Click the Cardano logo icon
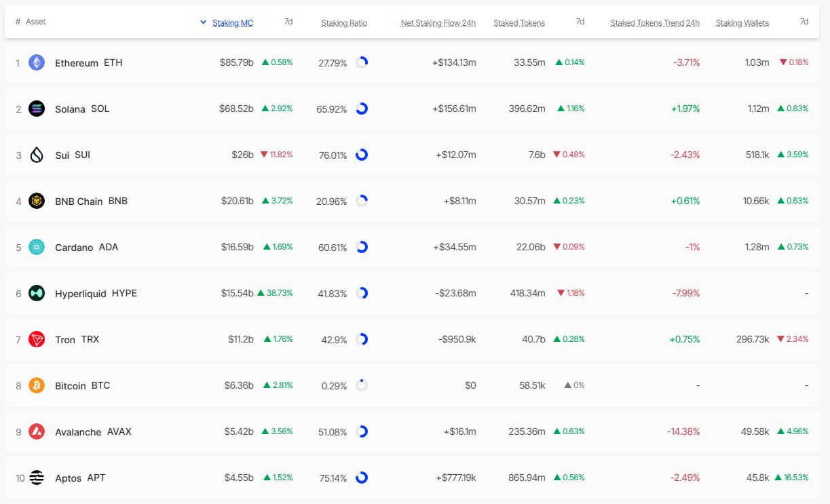830x504 pixels. tap(37, 247)
